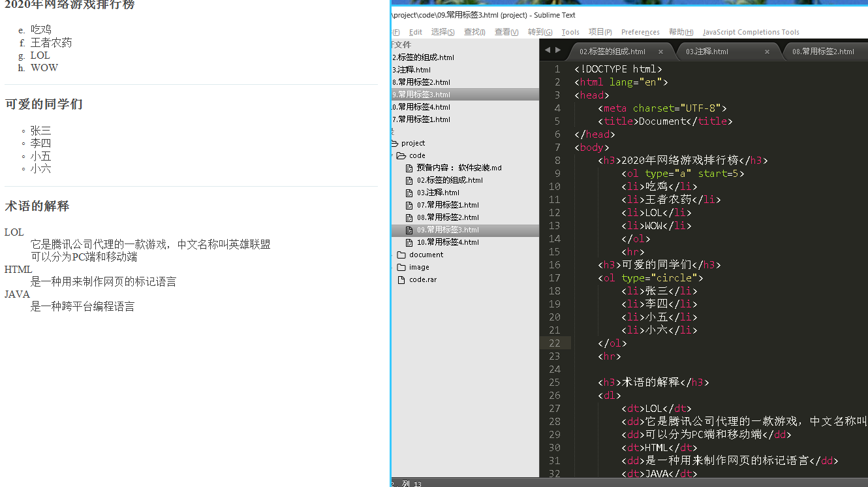Place cursor on ol type="a" start=5 line
The image size is (868, 487).
[683, 173]
